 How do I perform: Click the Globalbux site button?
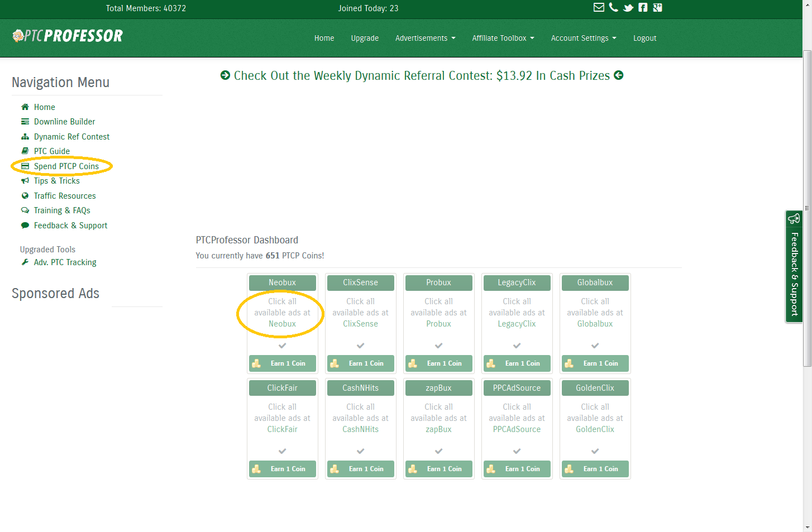pos(595,282)
